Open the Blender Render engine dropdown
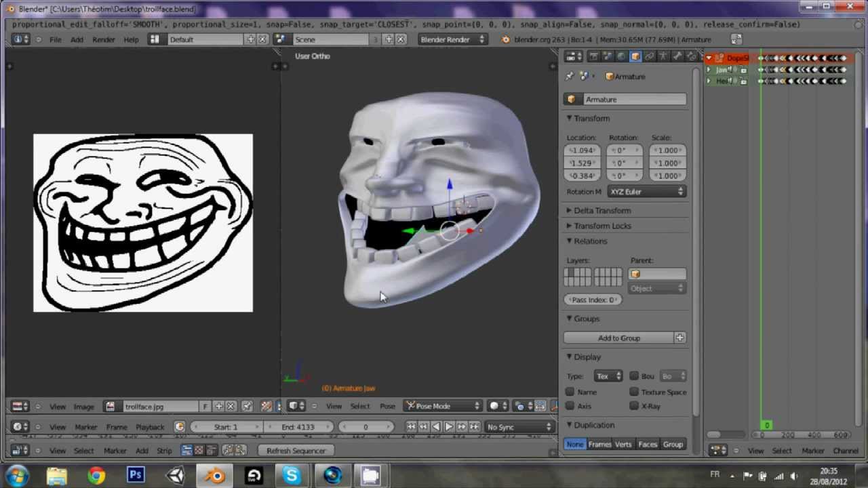868x488 pixels. click(452, 39)
